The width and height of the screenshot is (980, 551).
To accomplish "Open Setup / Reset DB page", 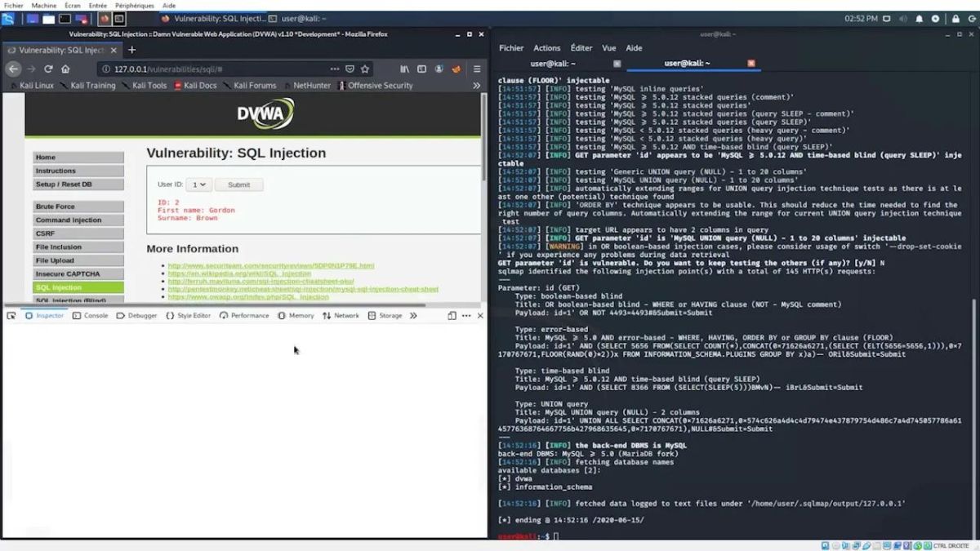I will [78, 184].
